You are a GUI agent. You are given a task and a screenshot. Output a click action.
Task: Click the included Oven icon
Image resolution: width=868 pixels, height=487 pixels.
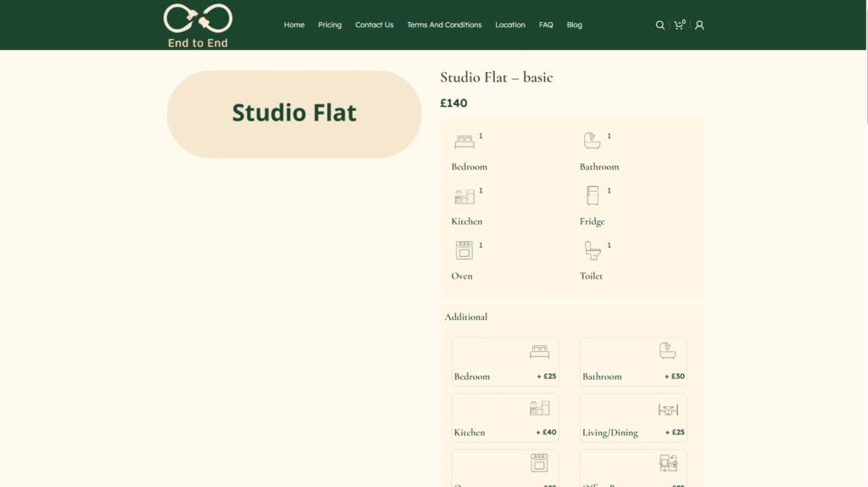(464, 250)
